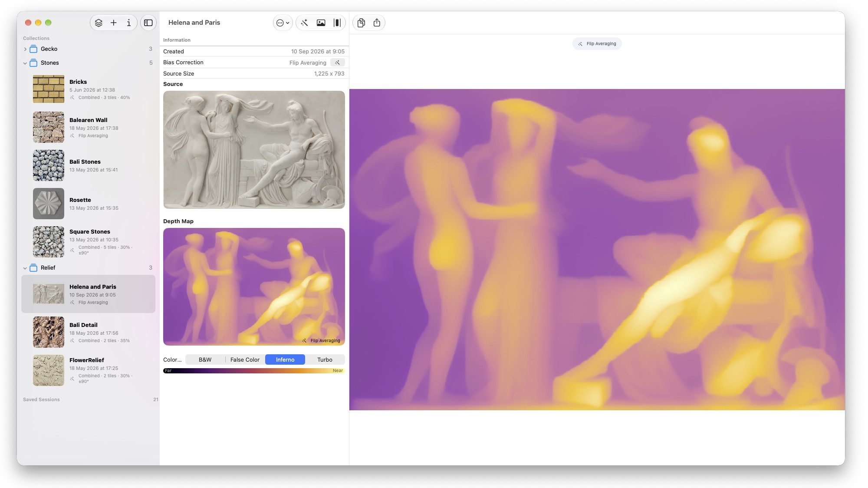Viewport: 868px width, 488px height.
Task: Select the Inferno color map
Action: (x=285, y=359)
